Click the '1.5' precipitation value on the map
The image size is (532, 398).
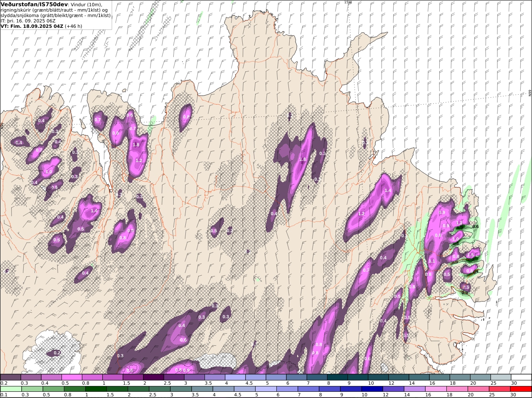click(x=470, y=255)
